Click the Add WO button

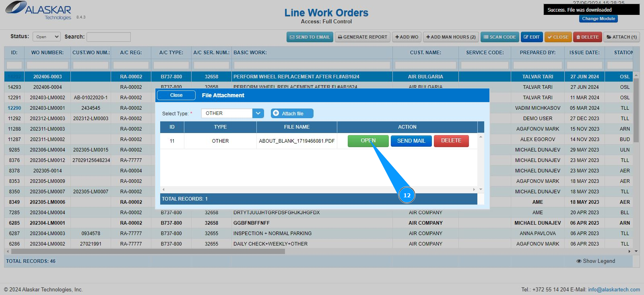click(x=407, y=37)
